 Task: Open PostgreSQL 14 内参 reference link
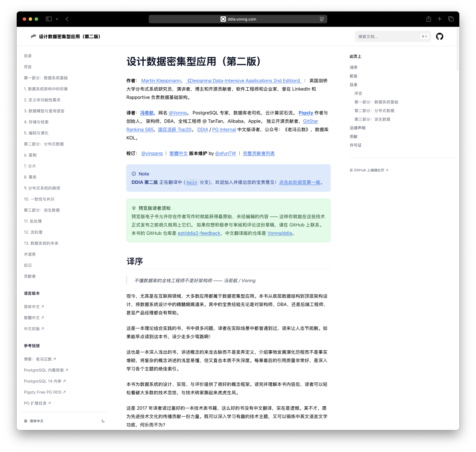(x=45, y=381)
